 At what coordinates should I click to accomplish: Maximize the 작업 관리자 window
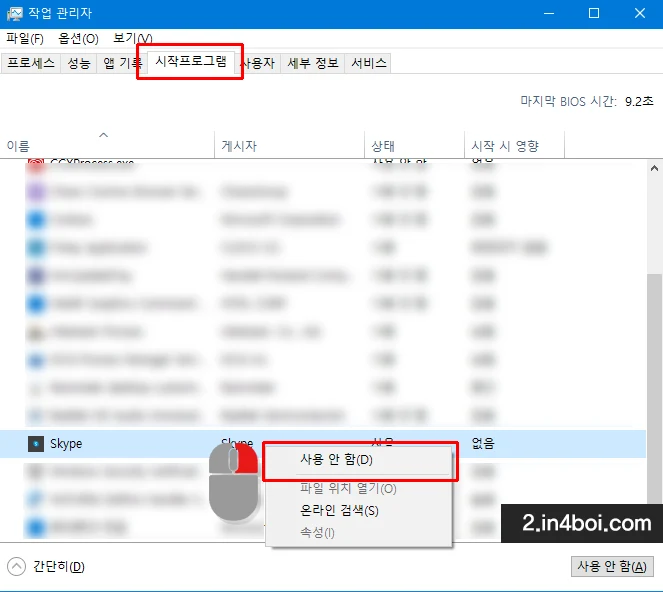(594, 14)
